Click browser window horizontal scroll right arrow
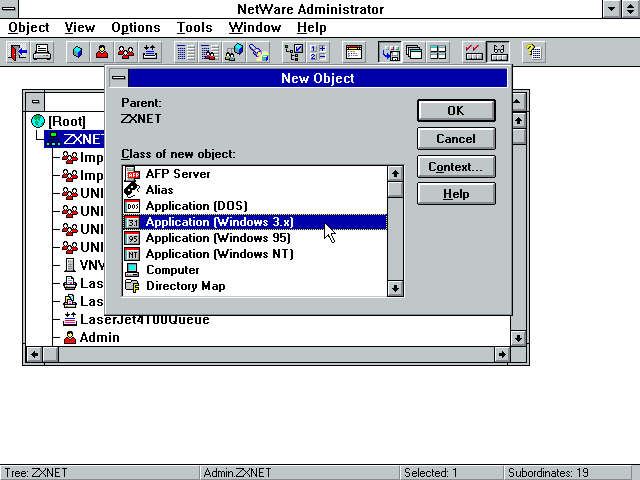Screen dimensions: 640x480 pyautogui.click(x=502, y=354)
